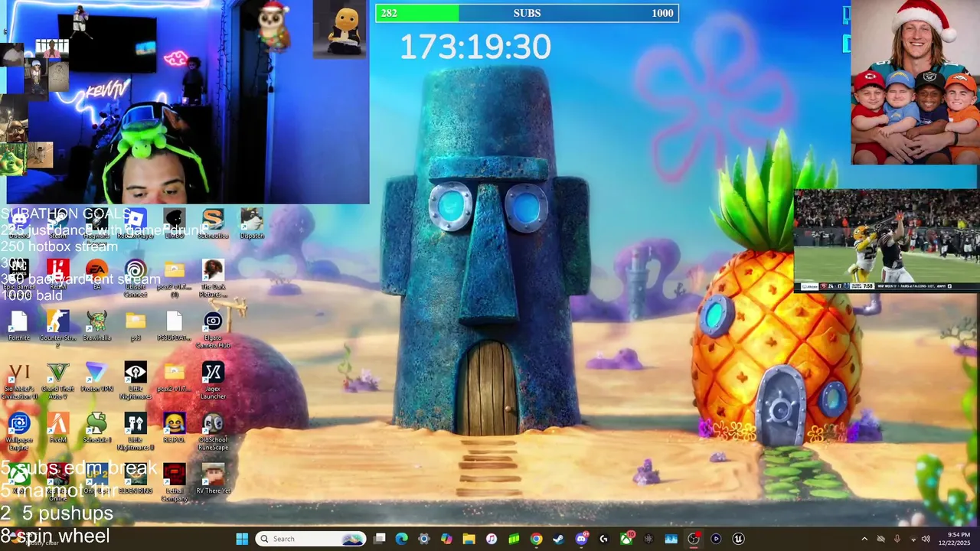The image size is (980, 551).
Task: Open Task View on the taskbar
Action: (380, 539)
